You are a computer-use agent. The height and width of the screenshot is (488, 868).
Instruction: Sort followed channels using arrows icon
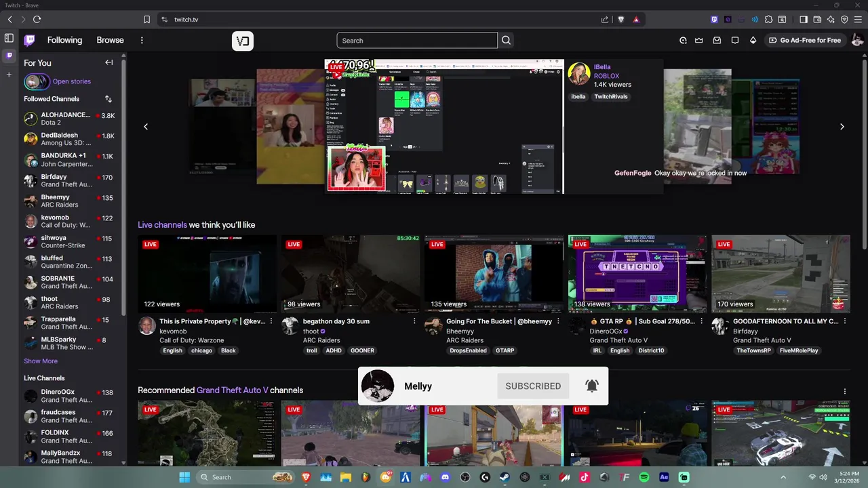108,99
